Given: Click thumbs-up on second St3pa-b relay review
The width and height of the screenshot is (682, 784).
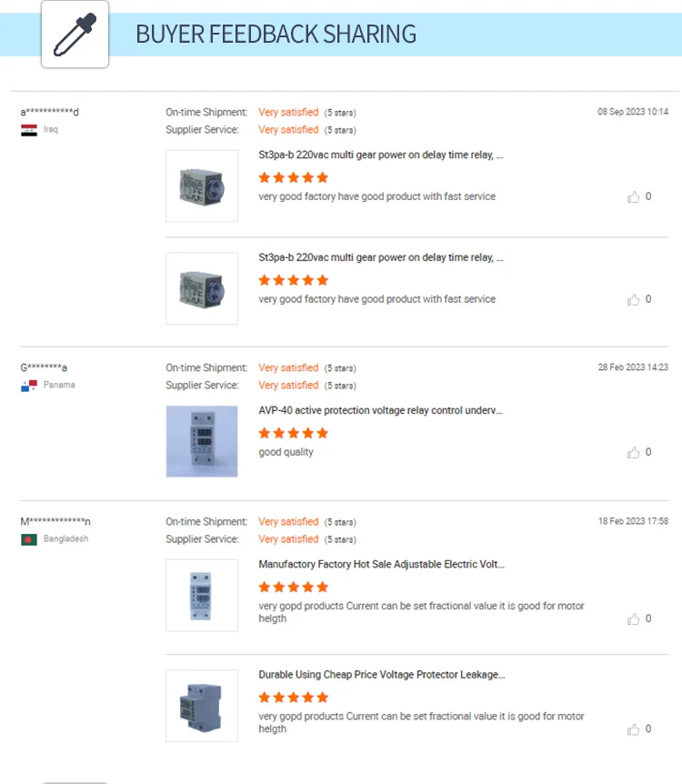Looking at the screenshot, I should pyautogui.click(x=634, y=299).
